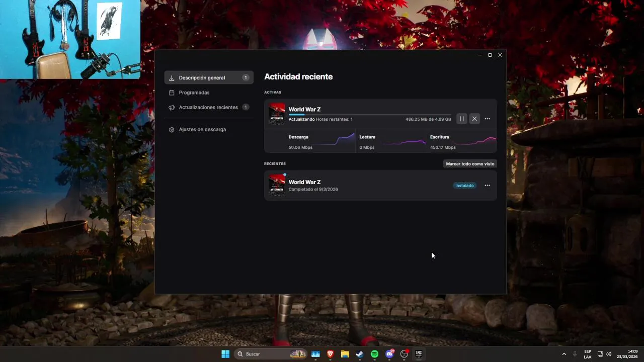Screen dimensions: 644x362
Task: Open more options for completed World War Z
Action: point(487,186)
